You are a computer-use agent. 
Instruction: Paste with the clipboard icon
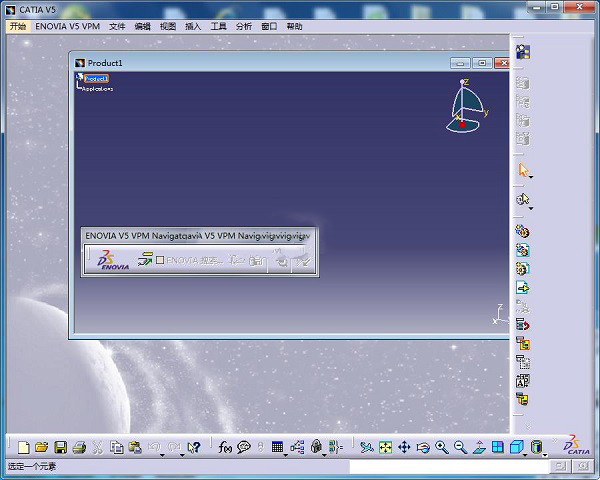pyautogui.click(x=135, y=447)
